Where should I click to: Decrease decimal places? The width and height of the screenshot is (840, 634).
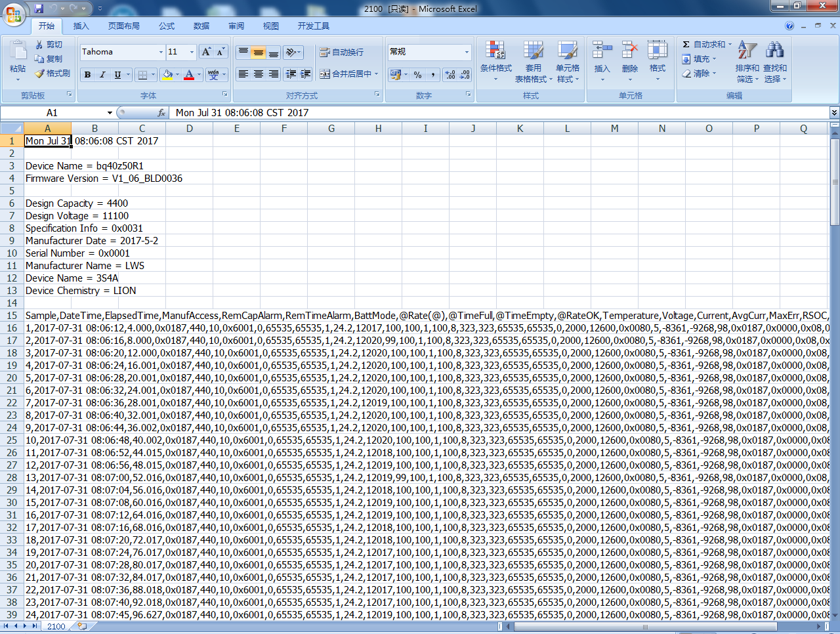tap(465, 75)
